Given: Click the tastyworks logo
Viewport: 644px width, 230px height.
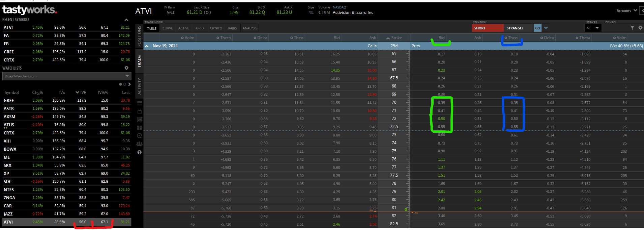Looking at the screenshot, I should click(x=30, y=10).
